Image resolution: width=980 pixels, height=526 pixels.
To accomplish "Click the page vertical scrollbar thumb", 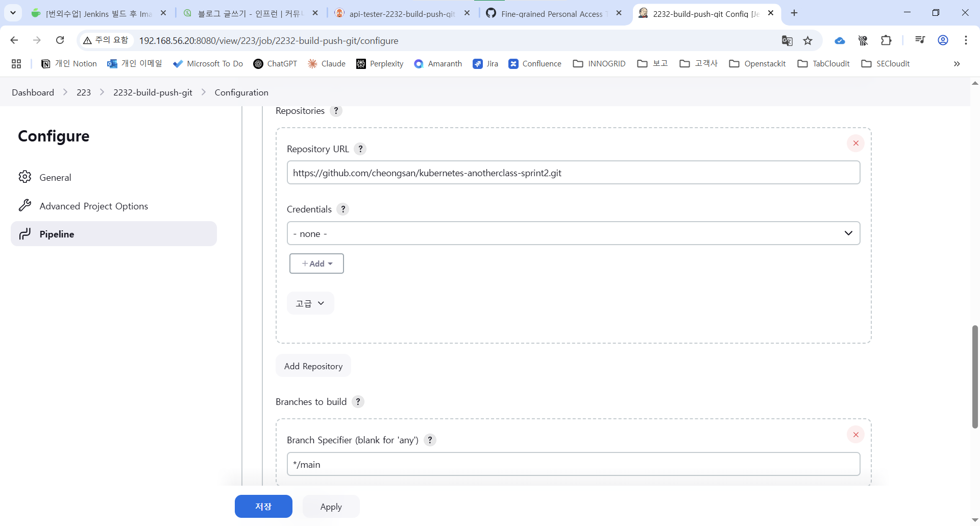I will [975, 377].
